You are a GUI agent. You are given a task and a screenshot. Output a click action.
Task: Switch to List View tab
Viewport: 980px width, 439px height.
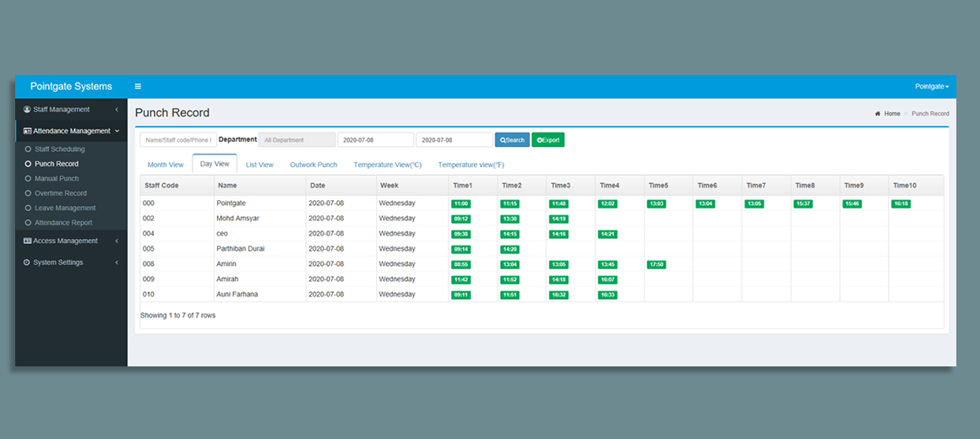pyautogui.click(x=259, y=165)
